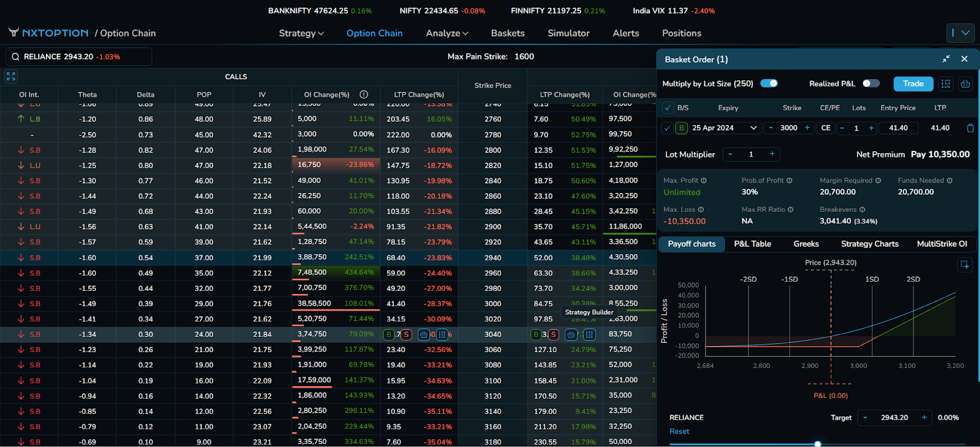Viewport: 980px width, 447px height.
Task: Open the 25 Apr 2024 expiry dropdown
Action: point(725,128)
